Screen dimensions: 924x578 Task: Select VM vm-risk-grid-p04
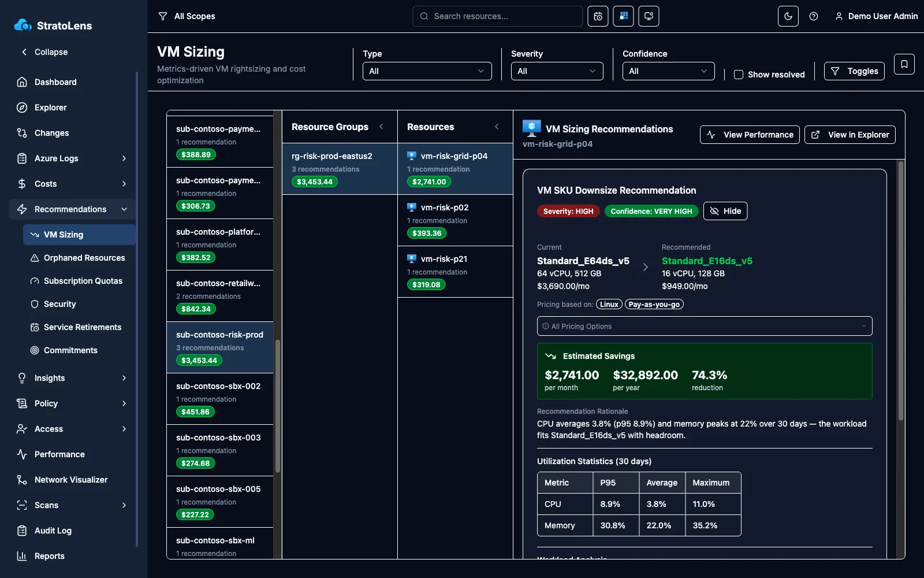click(456, 169)
